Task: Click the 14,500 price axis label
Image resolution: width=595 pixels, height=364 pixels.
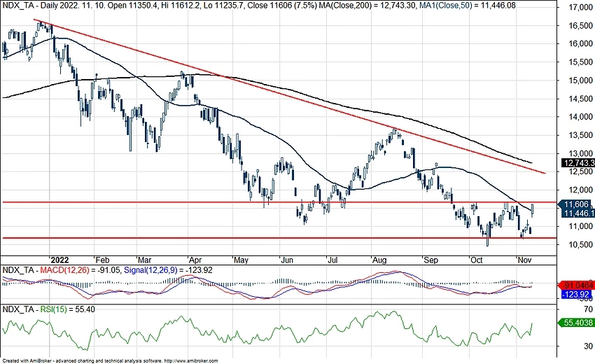Action: tap(580, 99)
